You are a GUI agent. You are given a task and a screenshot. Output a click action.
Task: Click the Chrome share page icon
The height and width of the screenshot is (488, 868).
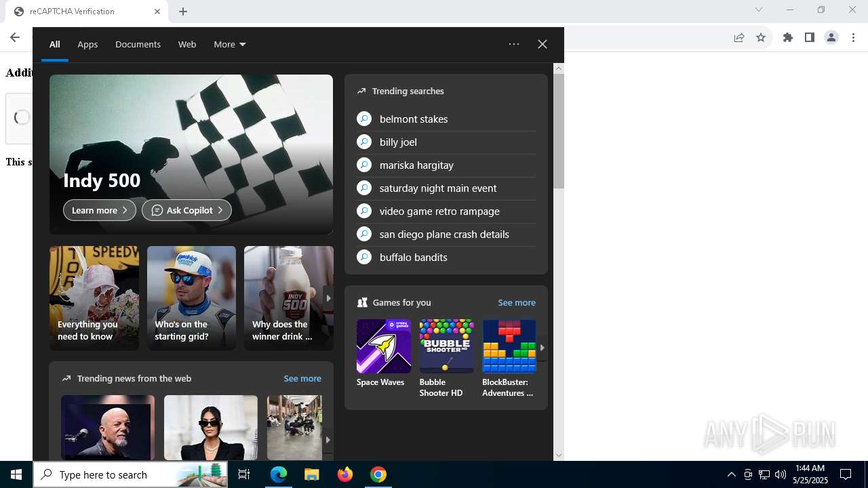(x=739, y=37)
